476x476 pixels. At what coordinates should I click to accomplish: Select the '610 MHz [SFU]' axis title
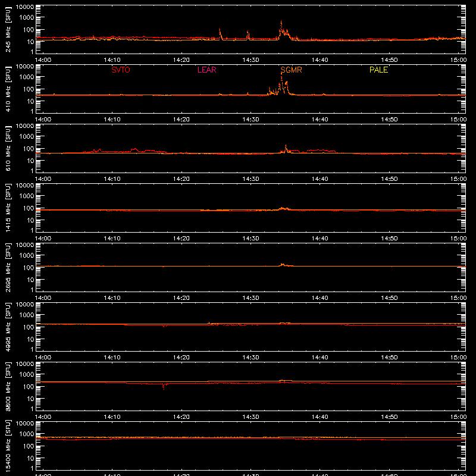point(8,148)
